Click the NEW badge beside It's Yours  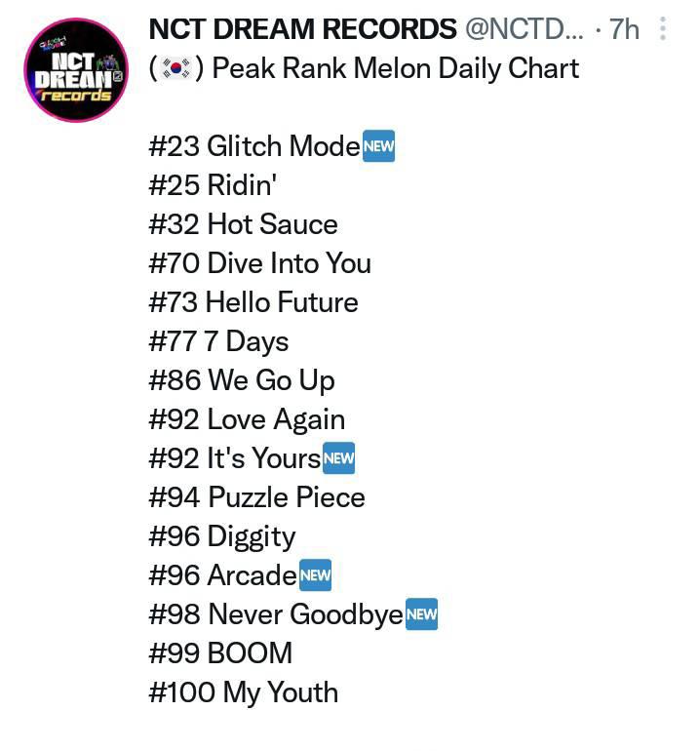338,458
